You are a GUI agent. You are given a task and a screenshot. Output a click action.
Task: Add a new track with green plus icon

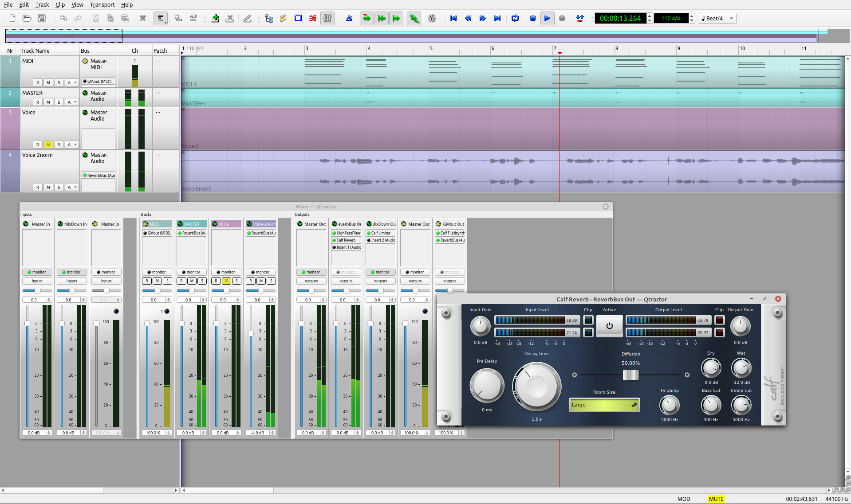(215, 18)
